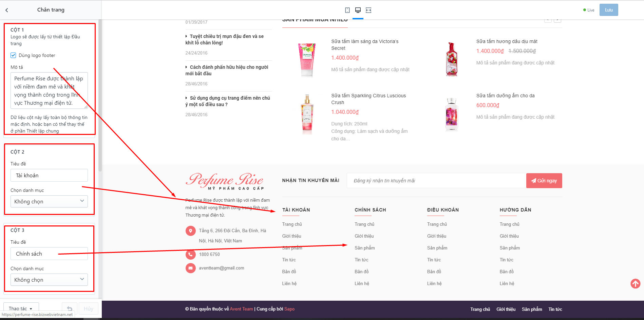This screenshot has height=320, width=644.
Task: Open the strawberry shower gel product image
Action: click(452, 59)
